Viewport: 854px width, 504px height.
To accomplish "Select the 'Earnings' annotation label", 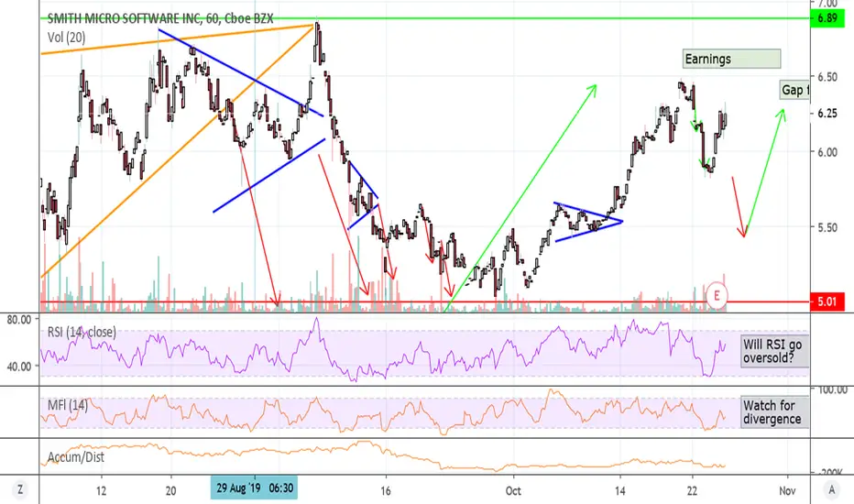I will click(x=731, y=59).
